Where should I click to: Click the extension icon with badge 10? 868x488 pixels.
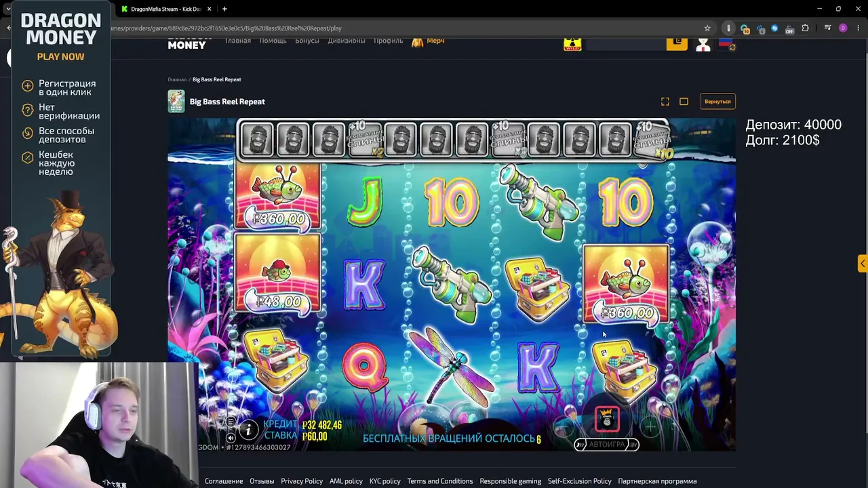tap(745, 29)
